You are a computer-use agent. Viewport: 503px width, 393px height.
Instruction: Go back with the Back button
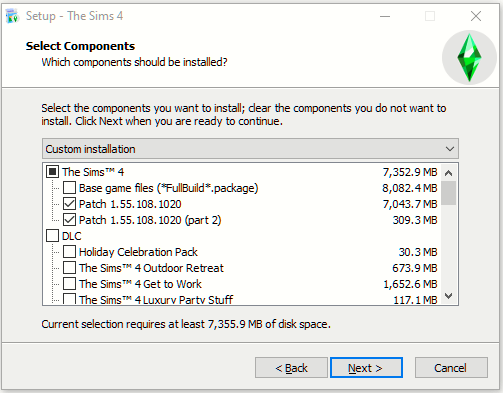click(x=291, y=368)
